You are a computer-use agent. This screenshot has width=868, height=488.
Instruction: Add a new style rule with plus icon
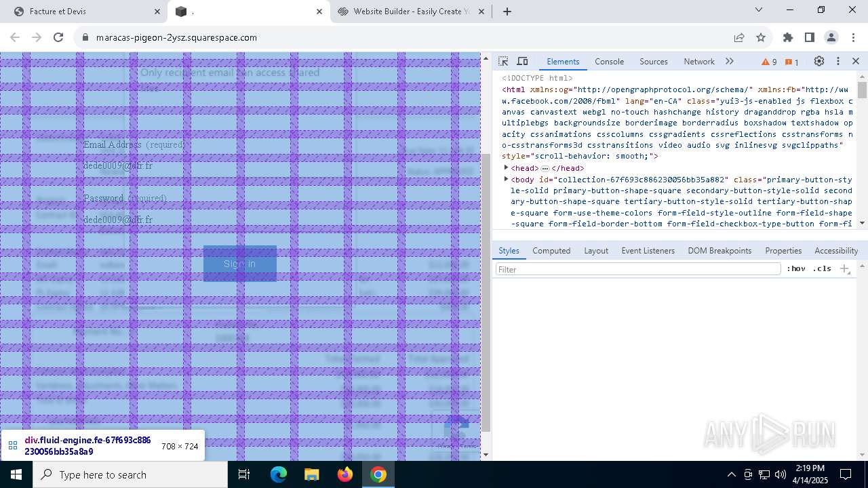(x=845, y=269)
